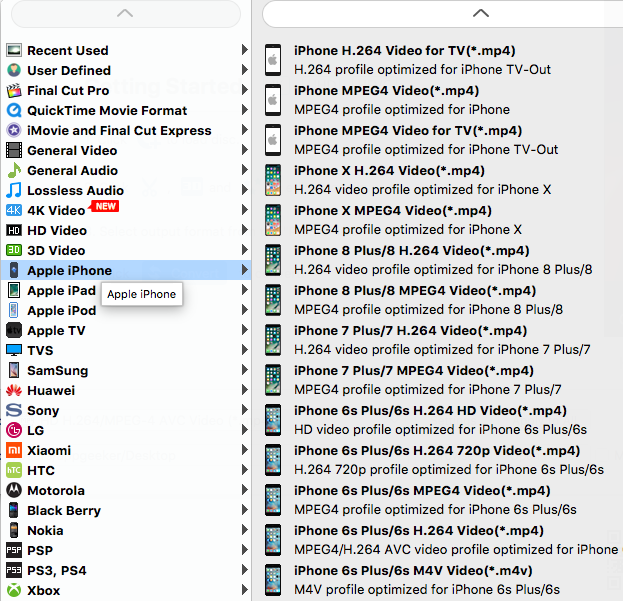Select the PS3, PS4 category
The height and width of the screenshot is (601, 623).
point(57,571)
